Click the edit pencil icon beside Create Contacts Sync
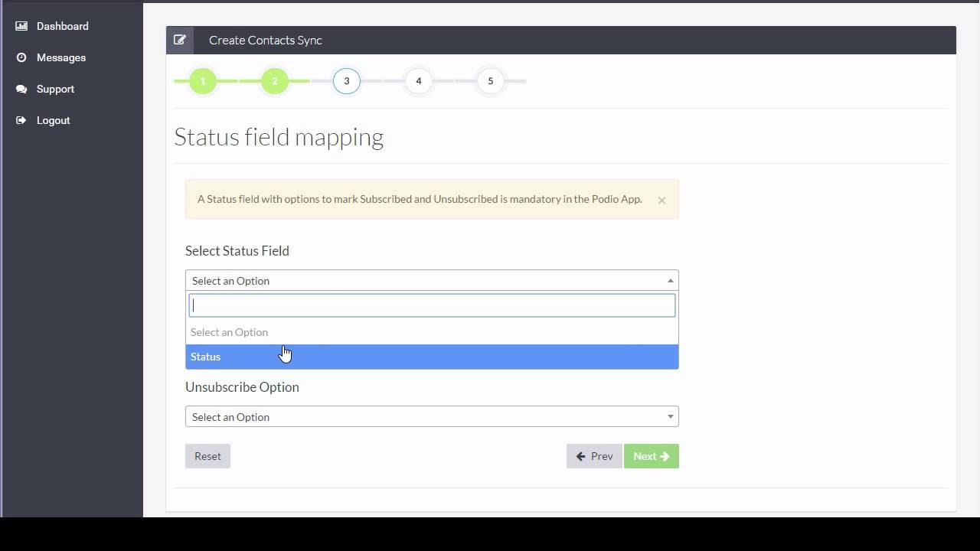 pyautogui.click(x=180, y=41)
